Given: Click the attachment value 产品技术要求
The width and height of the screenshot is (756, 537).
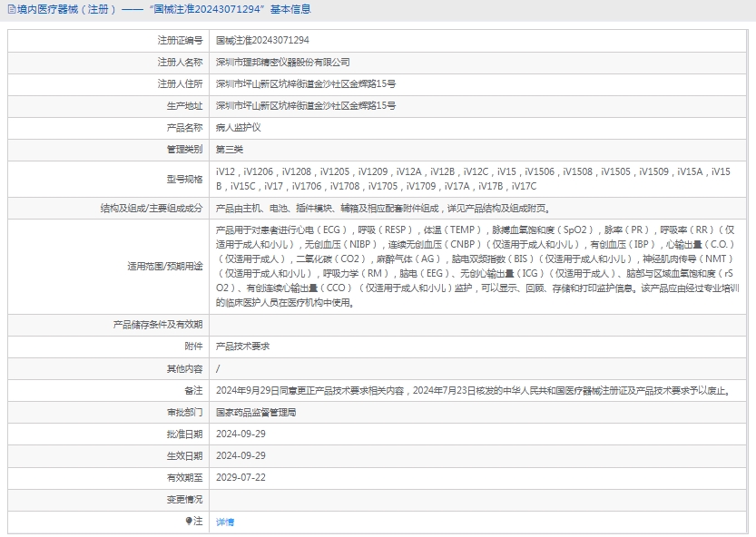Looking at the screenshot, I should pyautogui.click(x=242, y=347).
